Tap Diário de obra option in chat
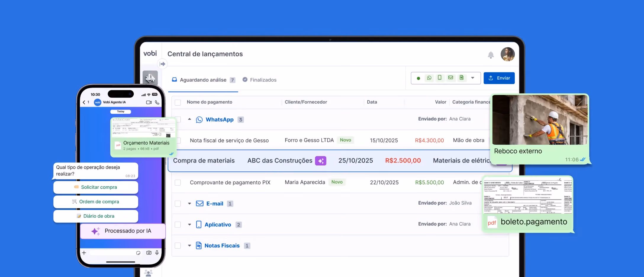The height and width of the screenshot is (277, 644). [96, 216]
